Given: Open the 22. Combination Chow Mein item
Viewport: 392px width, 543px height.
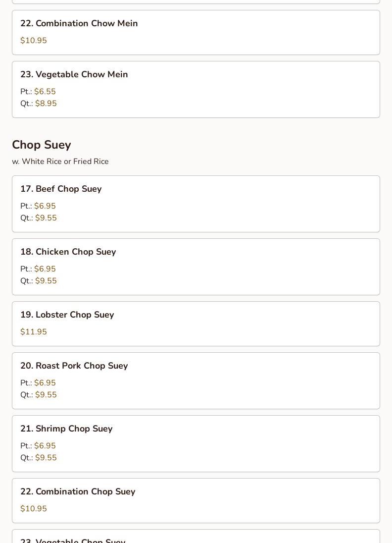Looking at the screenshot, I should 196,33.
